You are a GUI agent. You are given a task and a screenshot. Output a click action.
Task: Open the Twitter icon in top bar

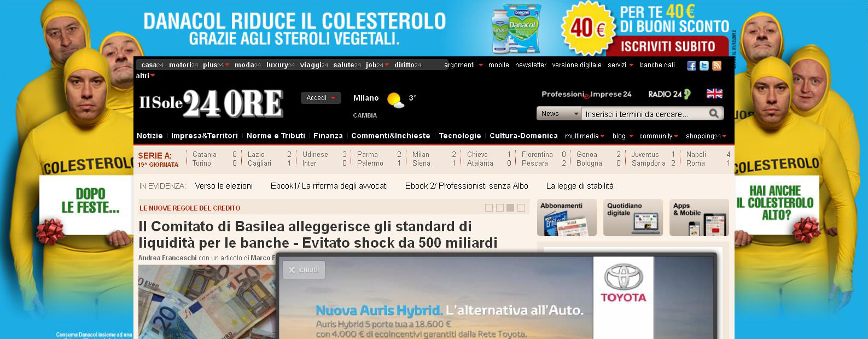pos(704,66)
